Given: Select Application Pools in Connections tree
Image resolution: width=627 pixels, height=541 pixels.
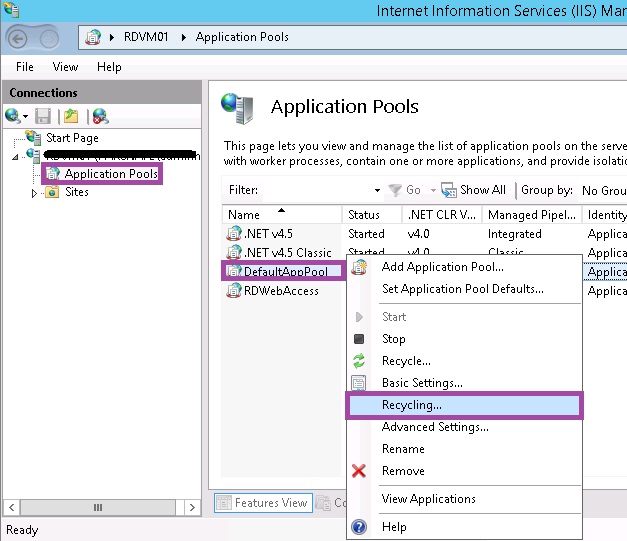Looking at the screenshot, I should coord(111,174).
